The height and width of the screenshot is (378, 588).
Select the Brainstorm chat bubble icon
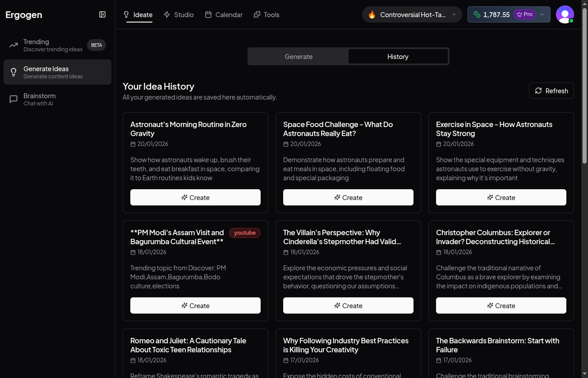14,99
